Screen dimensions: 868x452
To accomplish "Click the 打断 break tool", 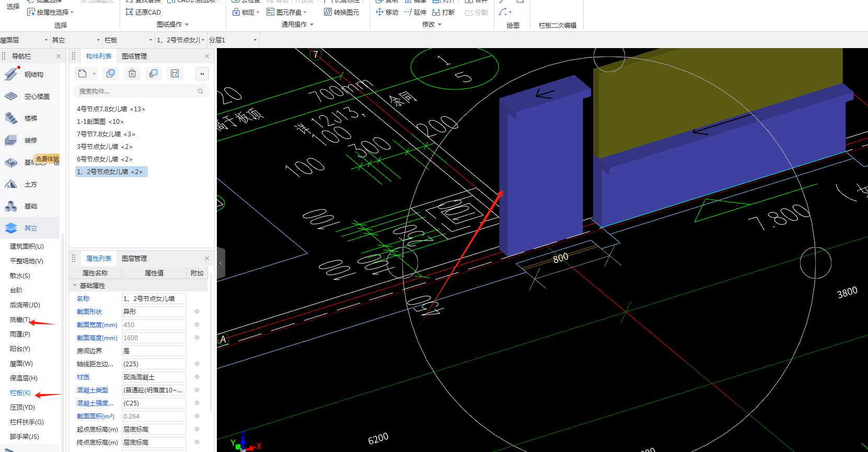I will 443,12.
